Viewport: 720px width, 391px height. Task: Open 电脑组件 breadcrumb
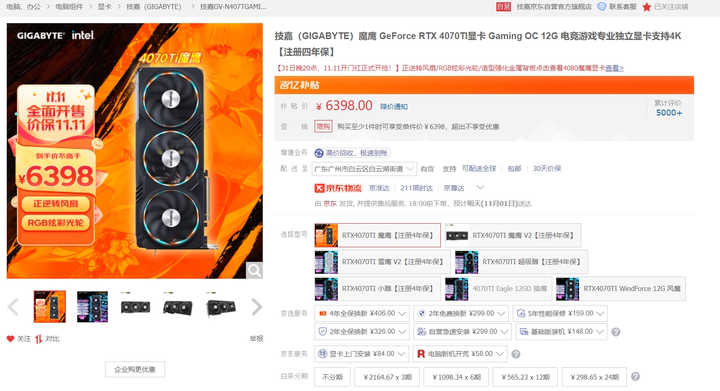[69, 7]
